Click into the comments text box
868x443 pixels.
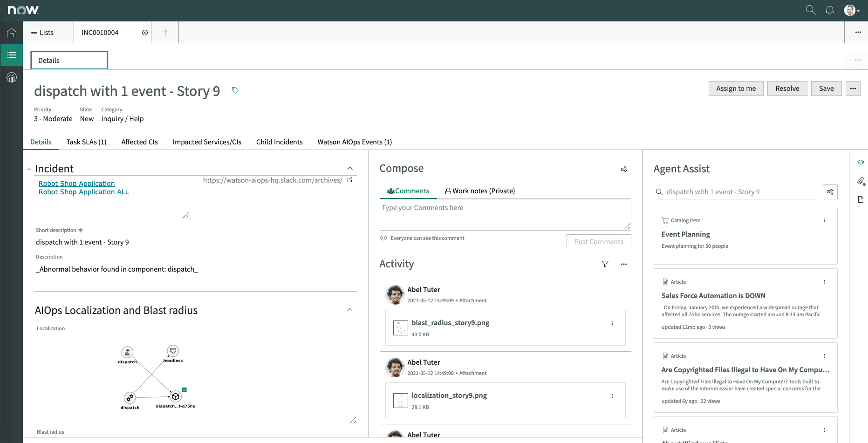coord(505,215)
